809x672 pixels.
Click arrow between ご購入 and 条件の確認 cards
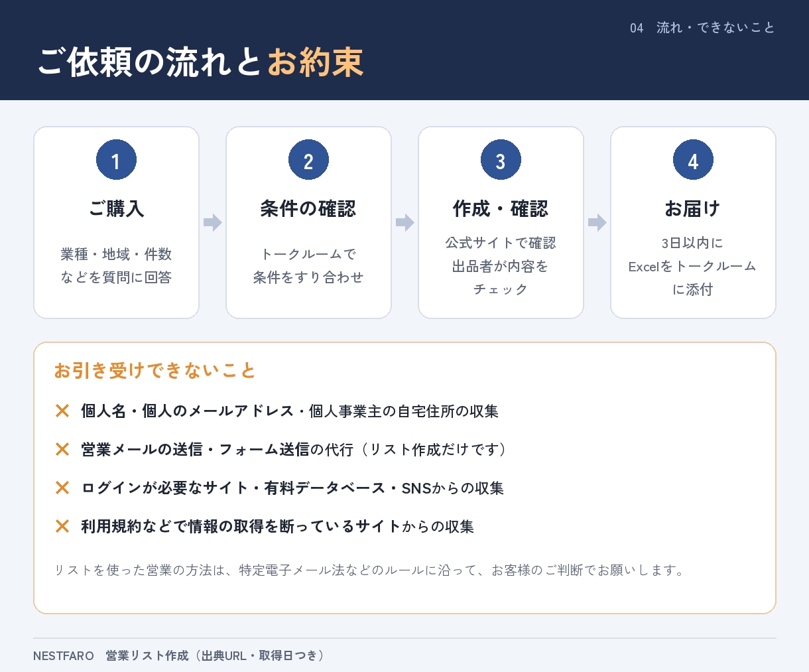coord(212,222)
